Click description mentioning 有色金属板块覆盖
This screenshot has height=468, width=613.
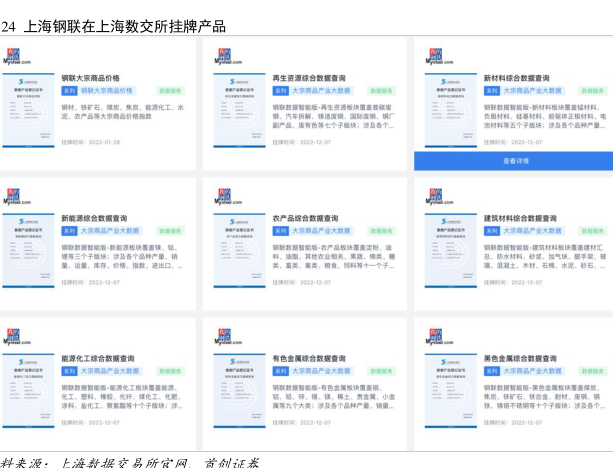point(334,397)
